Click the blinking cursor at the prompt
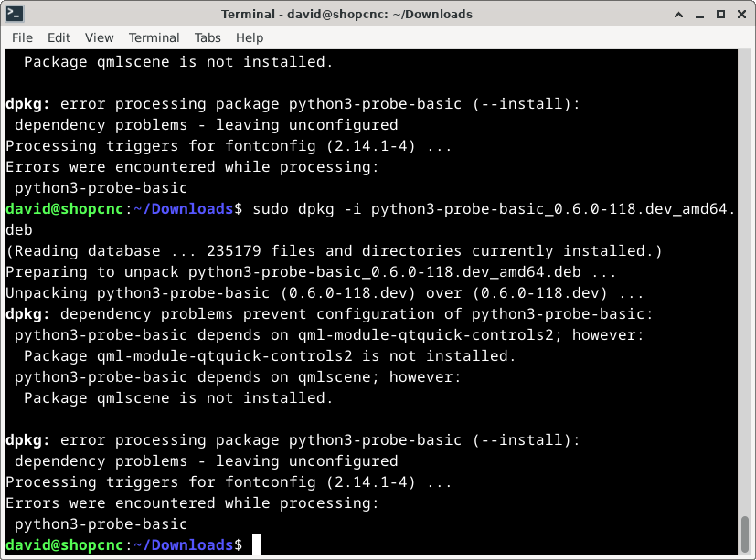Viewport: 756px width, 560px height. click(255, 544)
